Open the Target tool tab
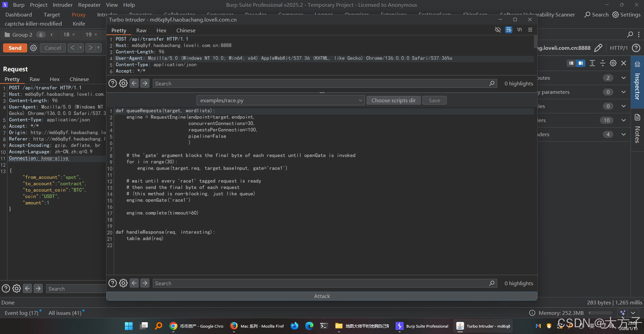The height and width of the screenshot is (334, 644). (x=52, y=14)
